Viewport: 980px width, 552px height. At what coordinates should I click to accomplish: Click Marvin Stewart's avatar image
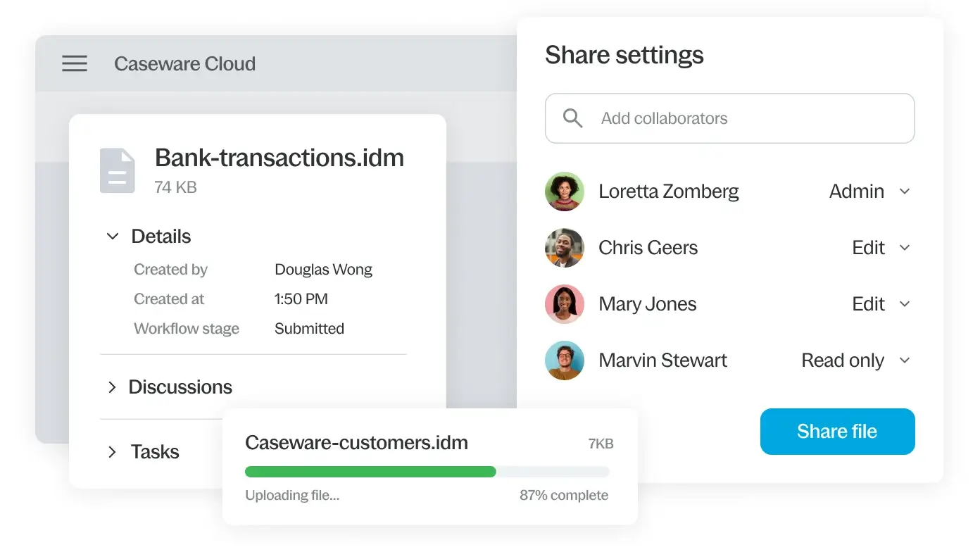(x=565, y=360)
